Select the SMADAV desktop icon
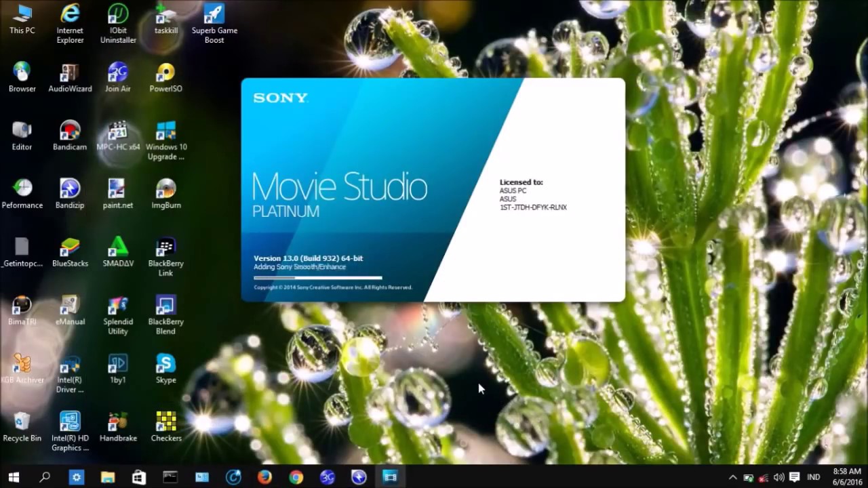Viewport: 868px width, 488px height. point(118,253)
